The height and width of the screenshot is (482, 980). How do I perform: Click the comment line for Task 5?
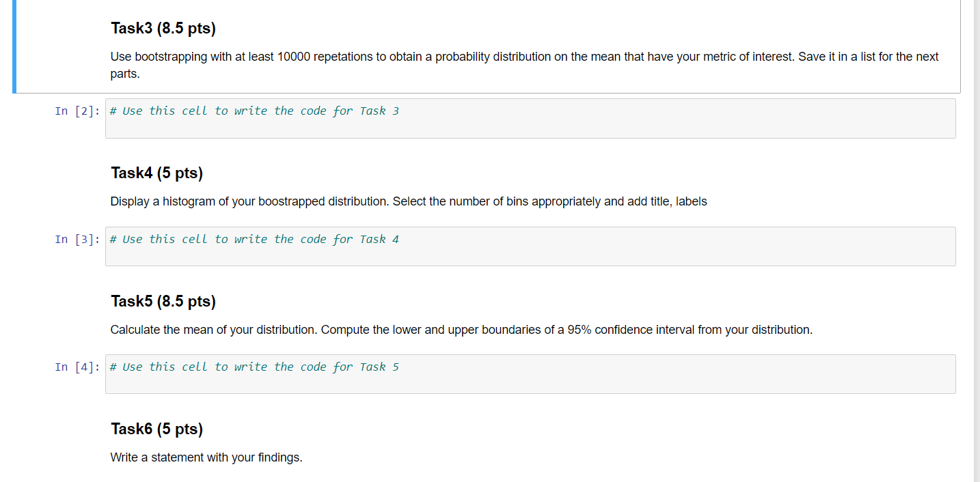254,367
